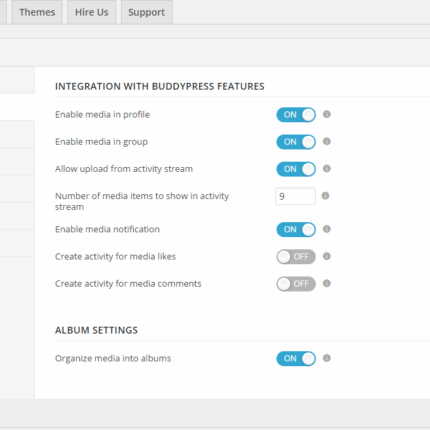The image size is (430, 430).
Task: Toggle Organize media into albums switch
Action: tap(296, 359)
